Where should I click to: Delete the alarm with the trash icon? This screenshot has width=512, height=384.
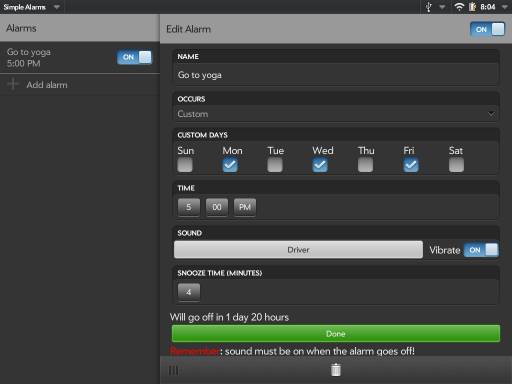click(x=336, y=370)
